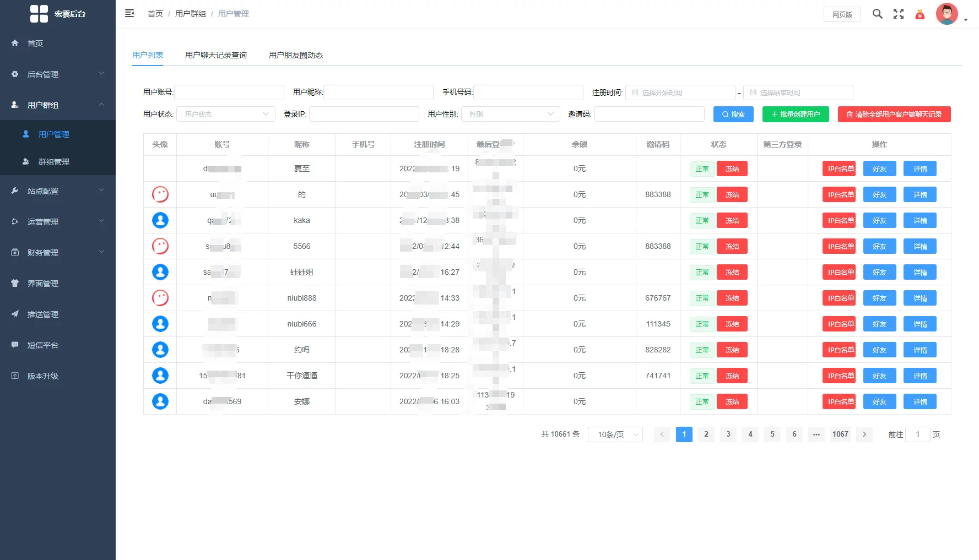Collapse the sidebar with hamburger icon
This screenshot has width=979, height=560.
click(129, 14)
